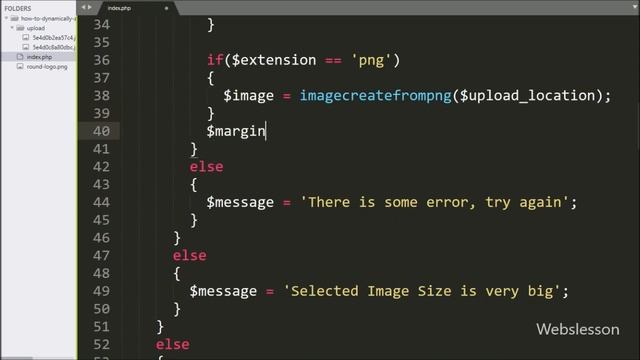The height and width of the screenshot is (360, 640).
Task: Open the 5e4d0c8a80dbc image file
Action: pos(54,47)
